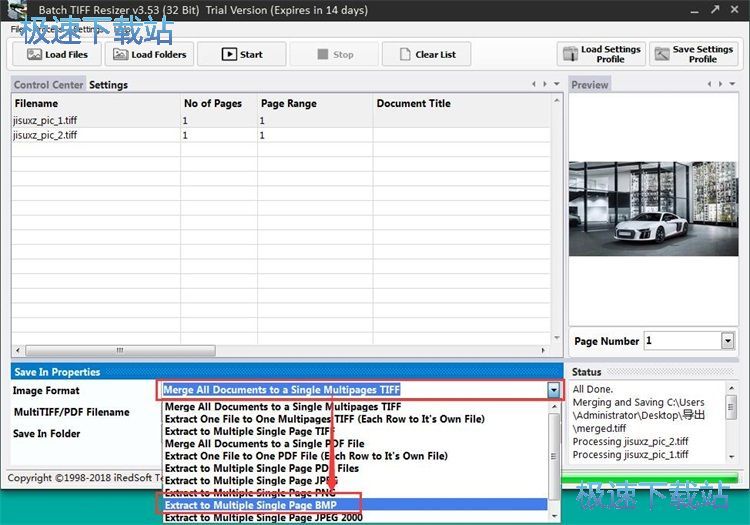Click Save Settings Profile
The image size is (750, 525).
click(693, 54)
